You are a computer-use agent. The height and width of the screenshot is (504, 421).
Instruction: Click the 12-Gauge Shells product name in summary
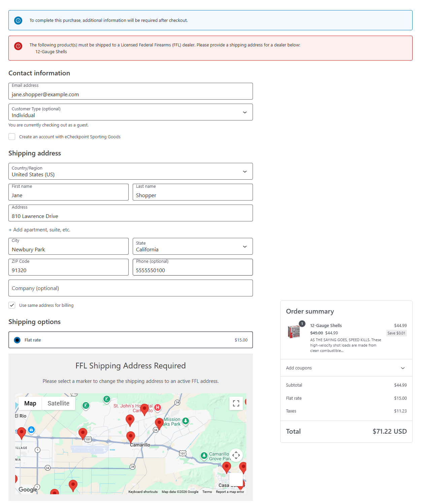pos(326,325)
